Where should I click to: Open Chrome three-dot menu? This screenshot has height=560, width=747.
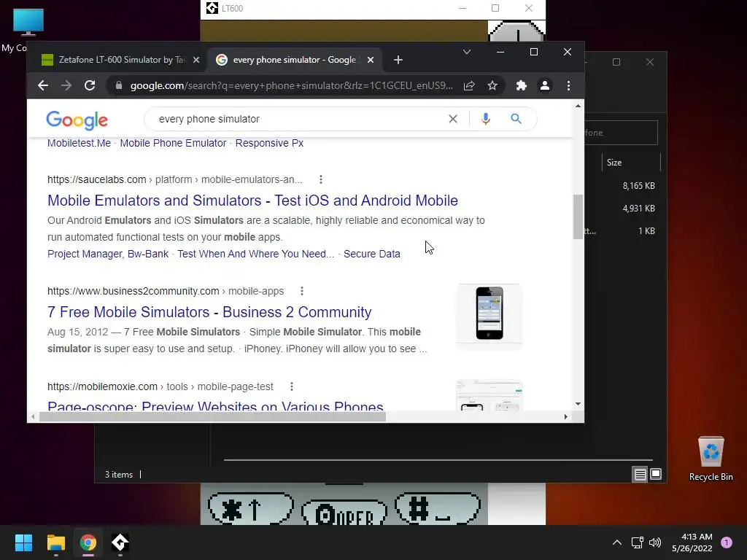tap(568, 86)
